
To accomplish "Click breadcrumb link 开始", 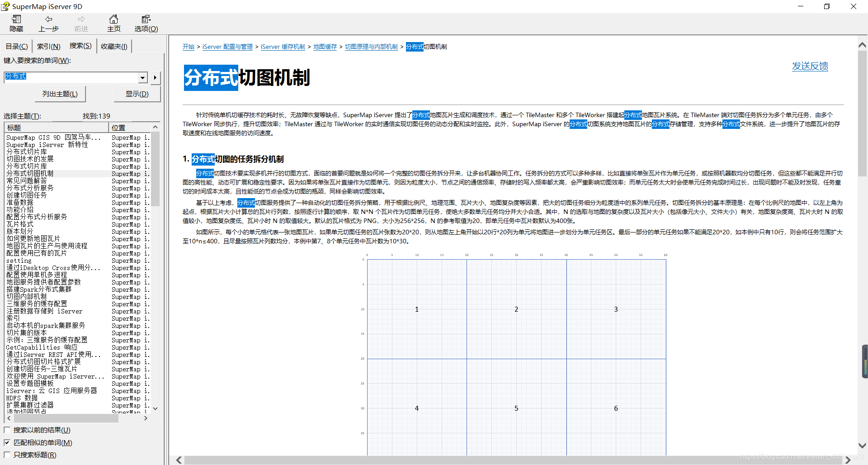I will (x=189, y=47).
